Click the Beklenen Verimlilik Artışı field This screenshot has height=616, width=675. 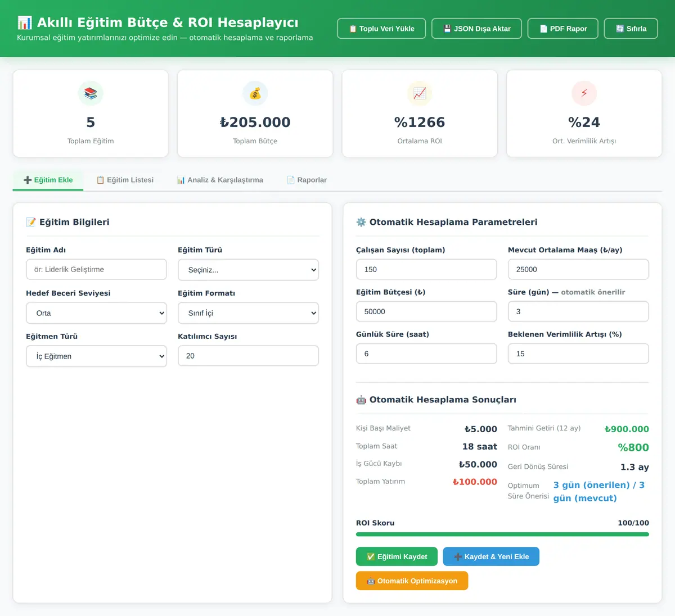578,354
